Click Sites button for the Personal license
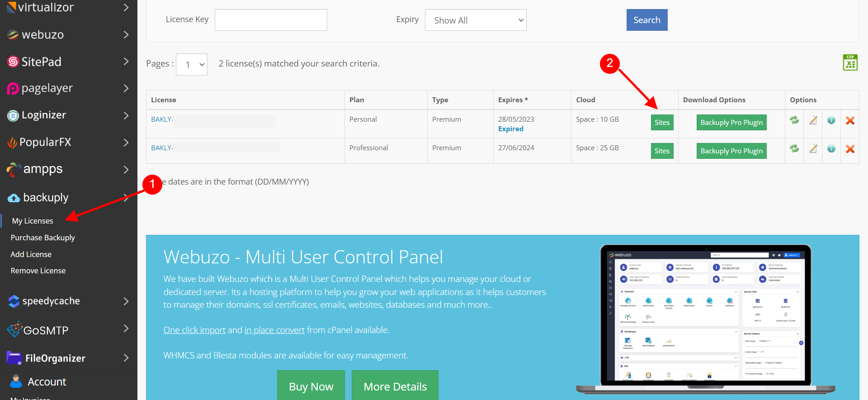The image size is (868, 400). click(662, 122)
